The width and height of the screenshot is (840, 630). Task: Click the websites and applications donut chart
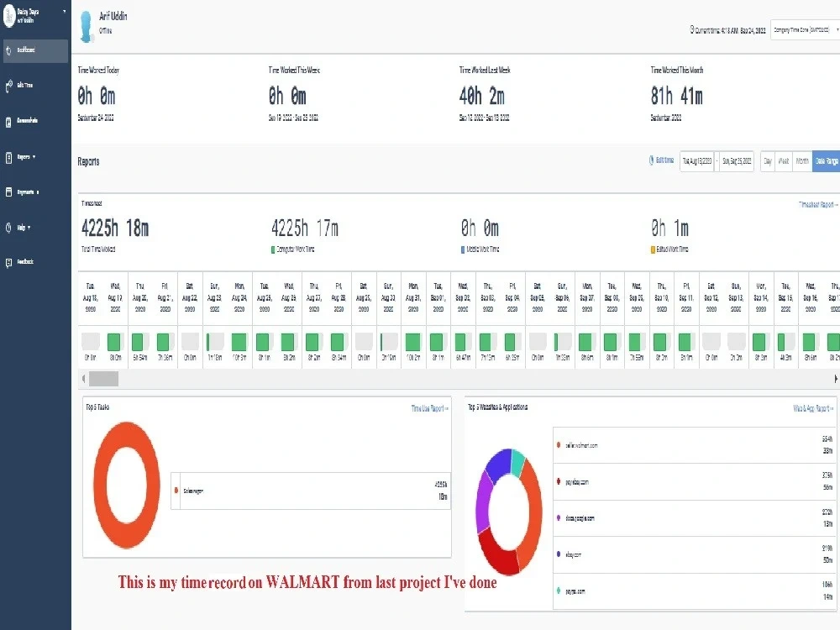(x=509, y=512)
